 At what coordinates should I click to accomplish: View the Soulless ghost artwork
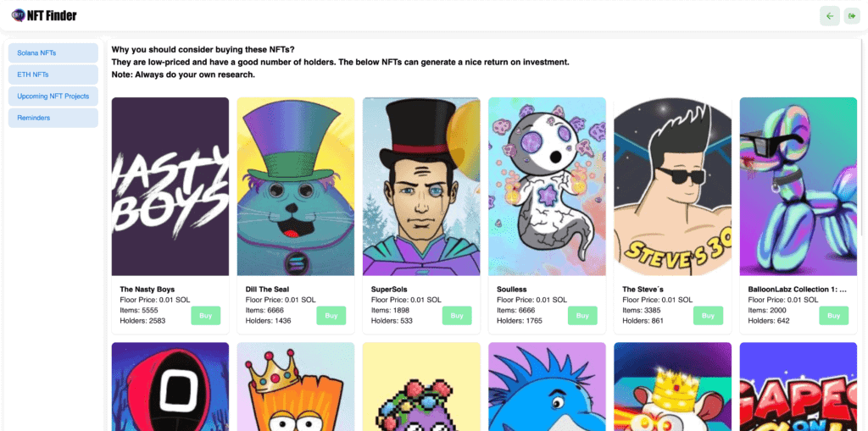coord(547,186)
